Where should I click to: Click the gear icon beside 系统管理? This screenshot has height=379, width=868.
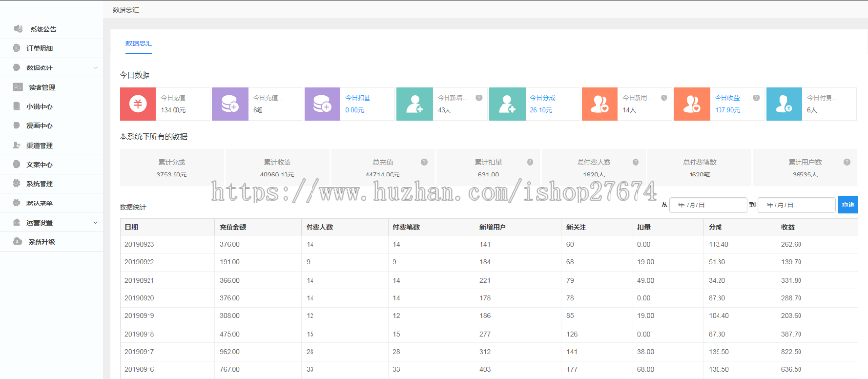[x=16, y=183]
